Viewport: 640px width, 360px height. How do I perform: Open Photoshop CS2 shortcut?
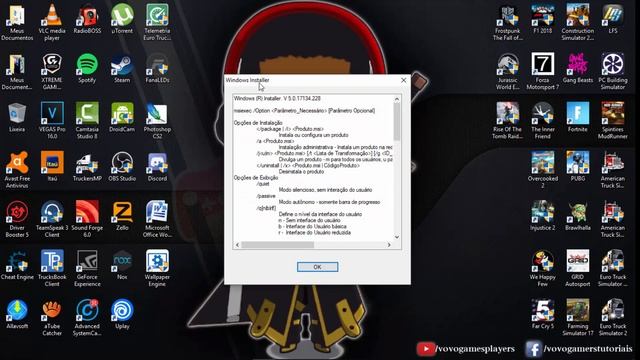click(x=157, y=120)
